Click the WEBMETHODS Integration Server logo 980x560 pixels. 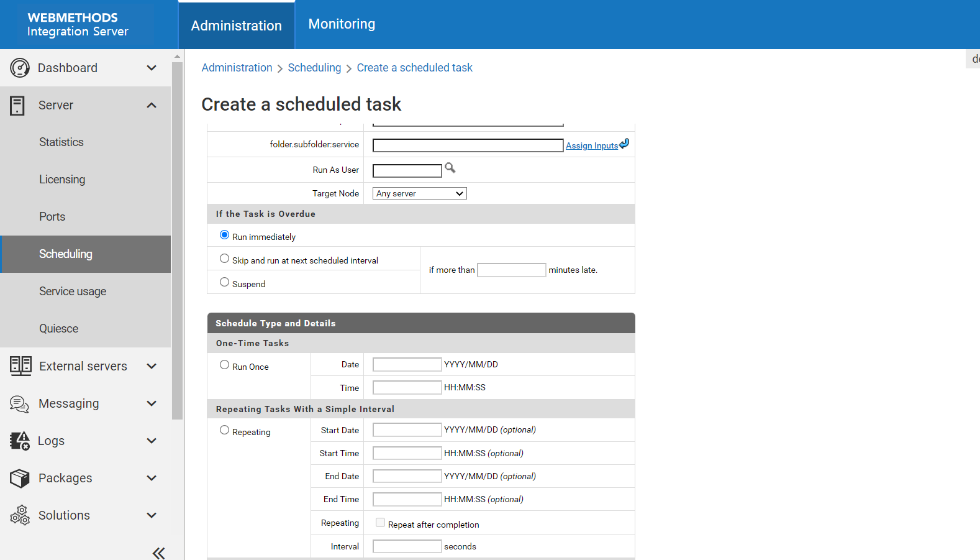pyautogui.click(x=78, y=24)
